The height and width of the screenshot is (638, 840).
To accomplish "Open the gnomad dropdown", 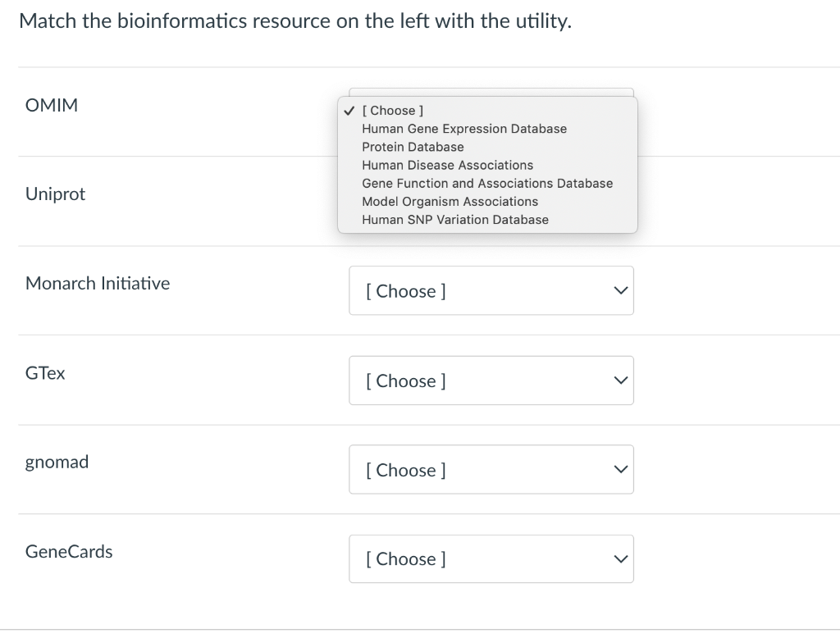I will pyautogui.click(x=491, y=469).
